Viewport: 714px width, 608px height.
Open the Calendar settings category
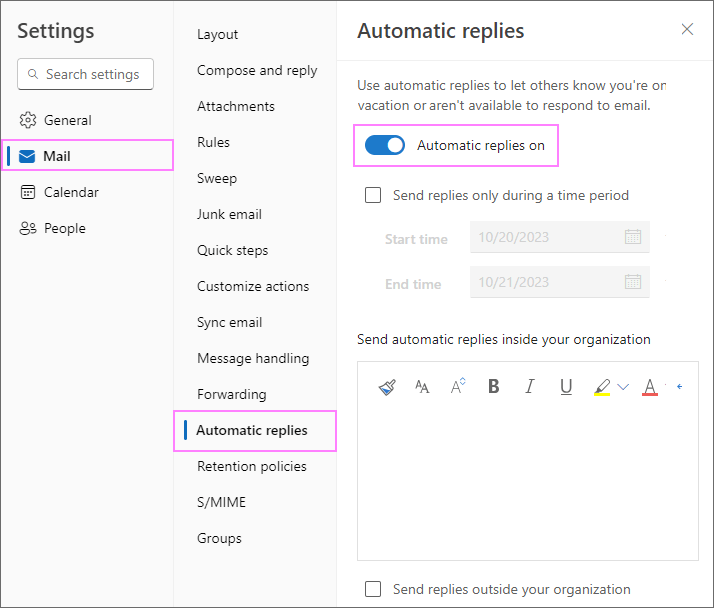click(x=71, y=192)
